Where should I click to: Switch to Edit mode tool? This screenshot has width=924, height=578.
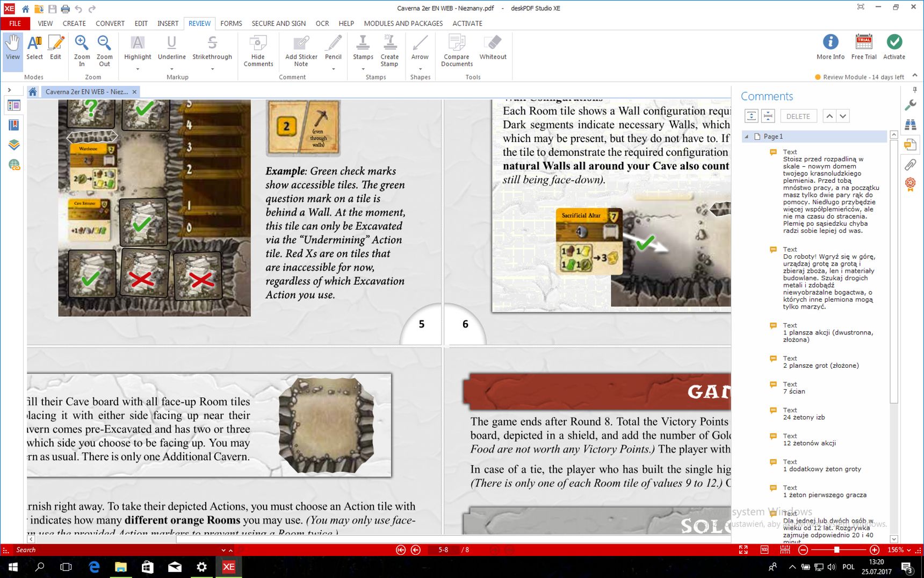56,47
